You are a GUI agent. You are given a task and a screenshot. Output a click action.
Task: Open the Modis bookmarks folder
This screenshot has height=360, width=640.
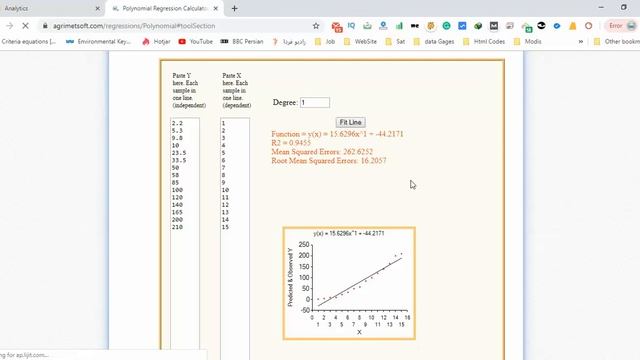coord(527,42)
